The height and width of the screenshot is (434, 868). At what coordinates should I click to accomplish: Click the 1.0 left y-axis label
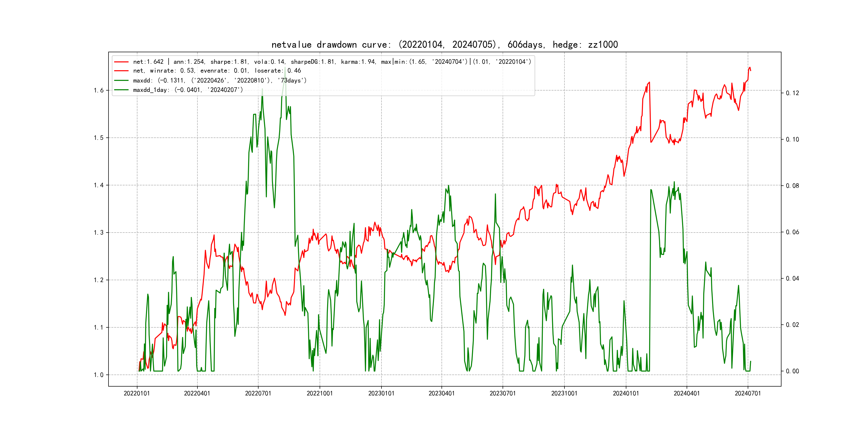98,375
